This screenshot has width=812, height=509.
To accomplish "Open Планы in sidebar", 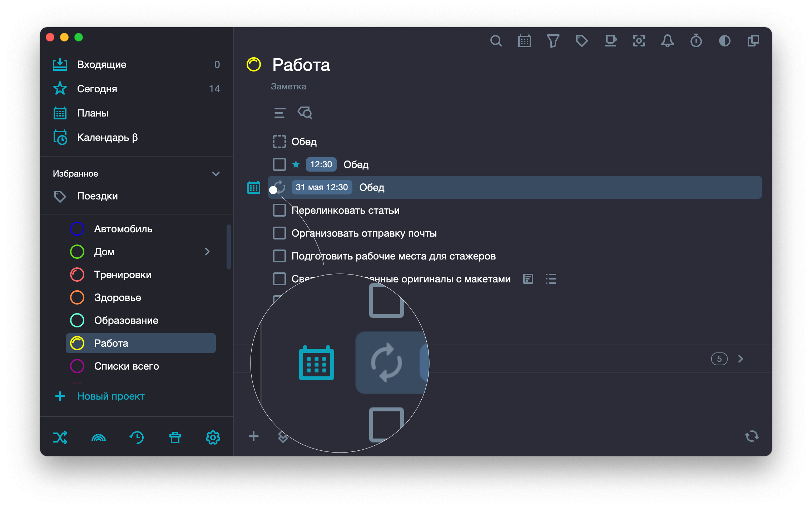I will (x=137, y=113).
